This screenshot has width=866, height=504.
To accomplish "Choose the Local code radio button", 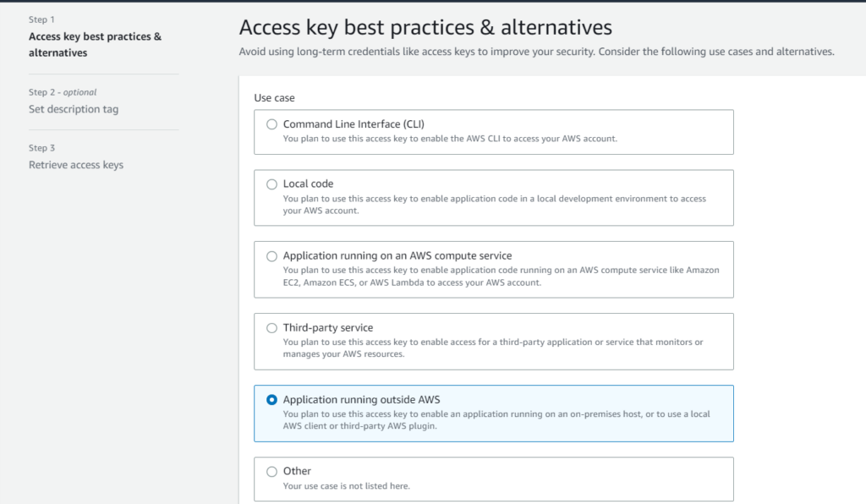I will [x=271, y=184].
